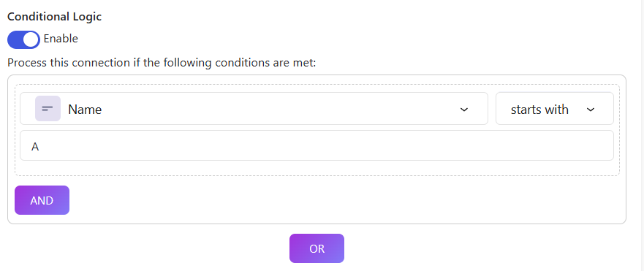Click the chevron next to starts with
Viewport: 644px width, 271px height.
click(591, 110)
